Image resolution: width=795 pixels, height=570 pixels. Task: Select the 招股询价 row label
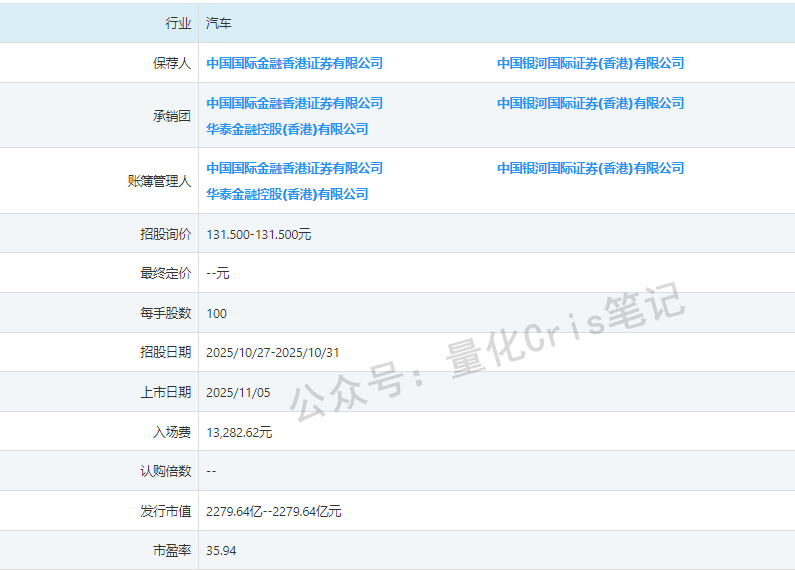(166, 234)
